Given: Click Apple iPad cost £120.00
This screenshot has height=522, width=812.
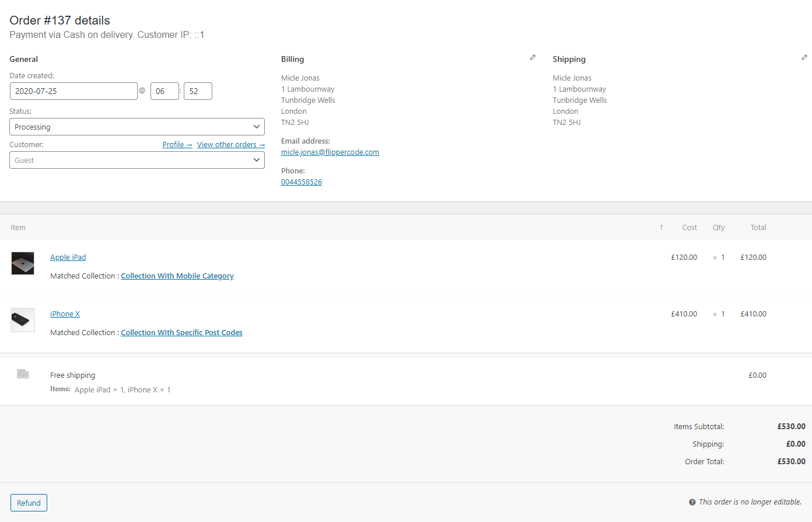Looking at the screenshot, I should 684,257.
